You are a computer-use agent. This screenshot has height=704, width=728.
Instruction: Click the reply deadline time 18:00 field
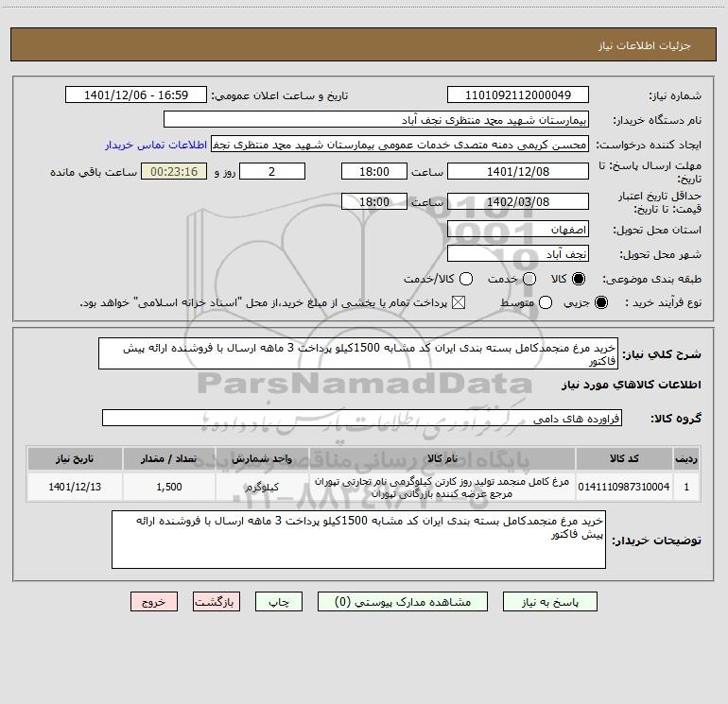tap(374, 171)
